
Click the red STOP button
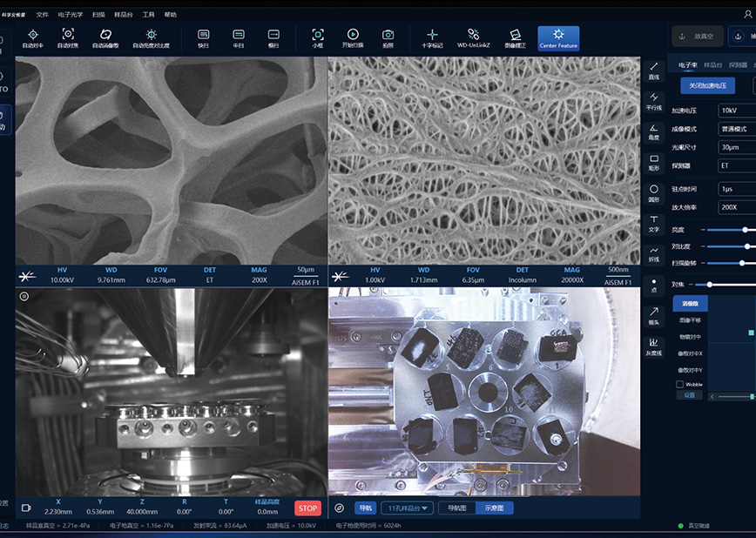(x=307, y=508)
